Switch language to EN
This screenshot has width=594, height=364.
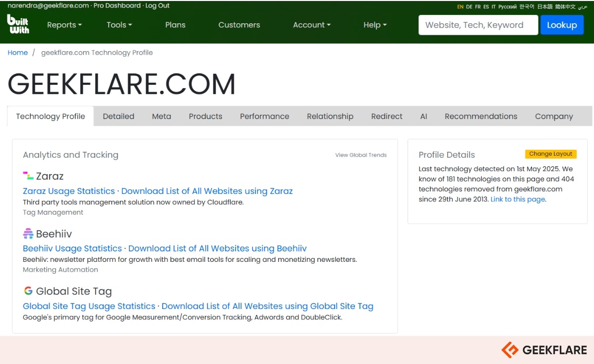[x=460, y=7]
